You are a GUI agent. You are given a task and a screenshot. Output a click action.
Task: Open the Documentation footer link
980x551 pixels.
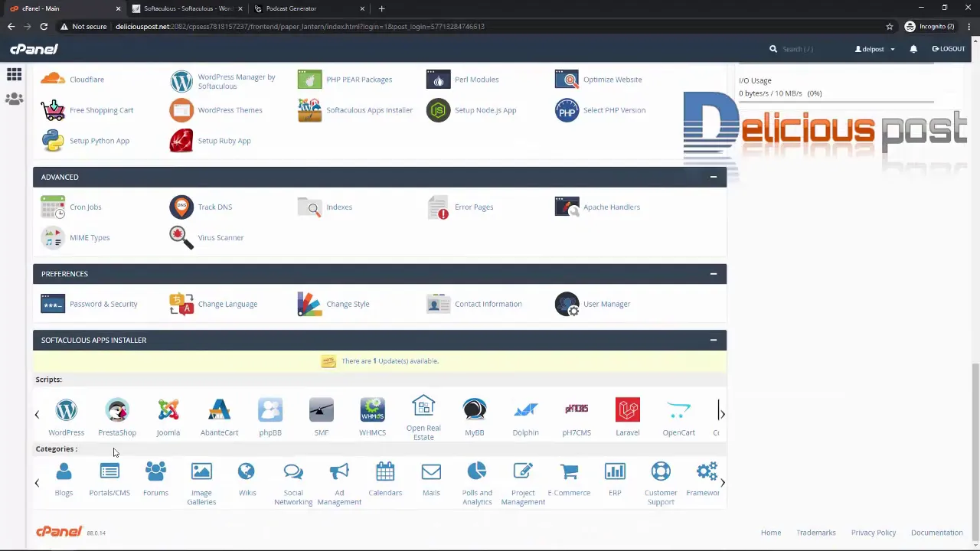tap(937, 533)
